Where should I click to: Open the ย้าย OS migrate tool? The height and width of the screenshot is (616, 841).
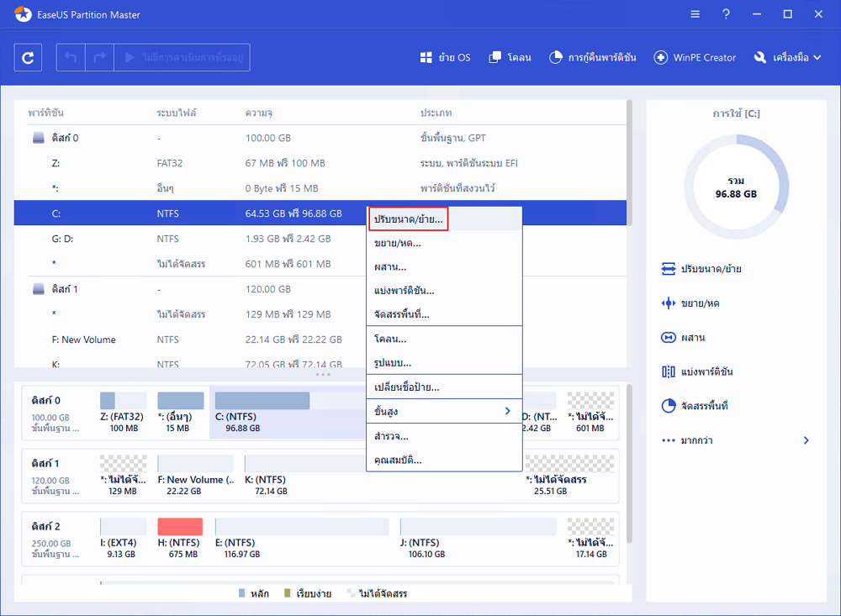pyautogui.click(x=445, y=57)
